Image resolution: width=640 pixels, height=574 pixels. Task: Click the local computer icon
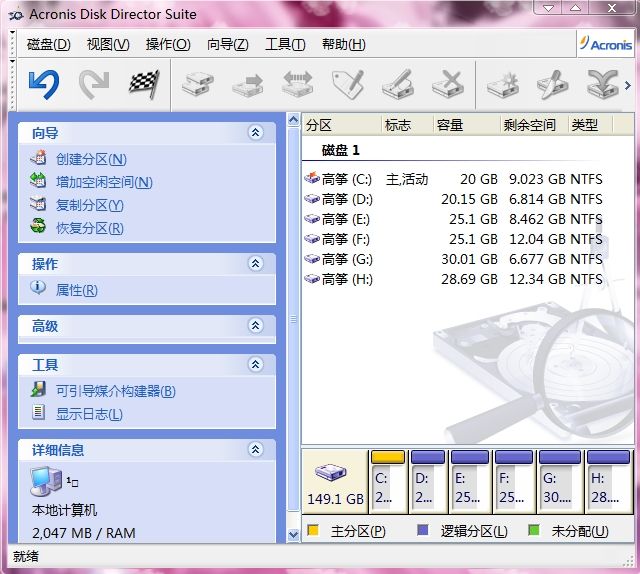(46, 481)
